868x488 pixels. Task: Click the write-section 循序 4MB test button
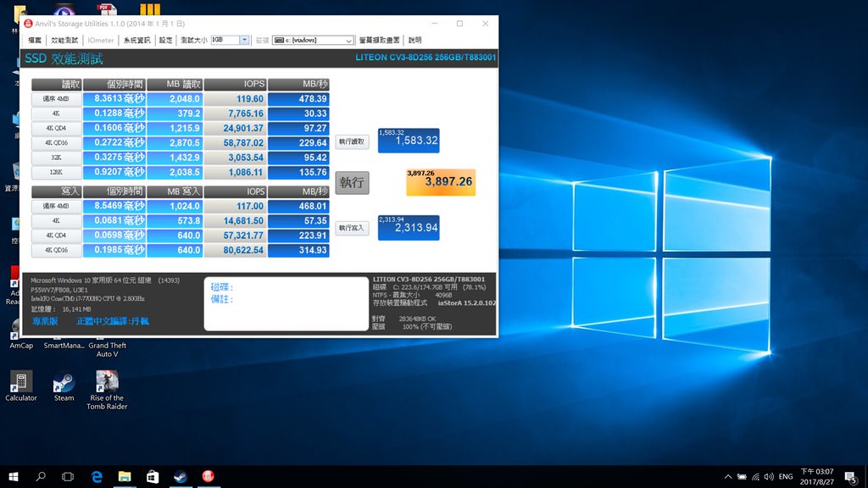57,207
